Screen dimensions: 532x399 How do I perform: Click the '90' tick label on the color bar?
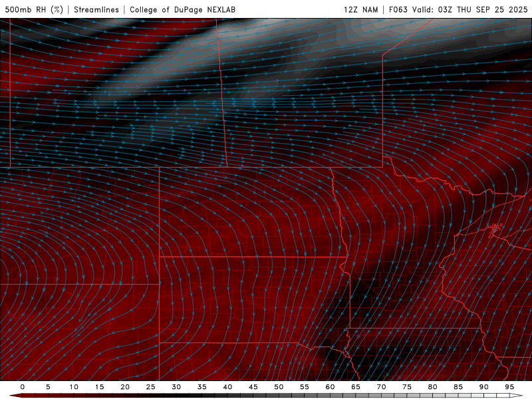(483, 387)
